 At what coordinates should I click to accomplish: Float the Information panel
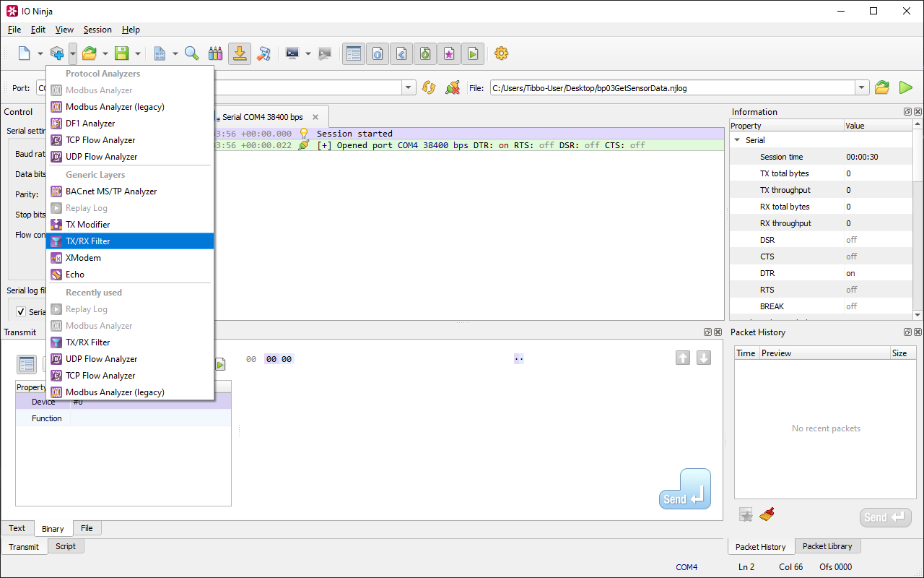click(x=907, y=112)
